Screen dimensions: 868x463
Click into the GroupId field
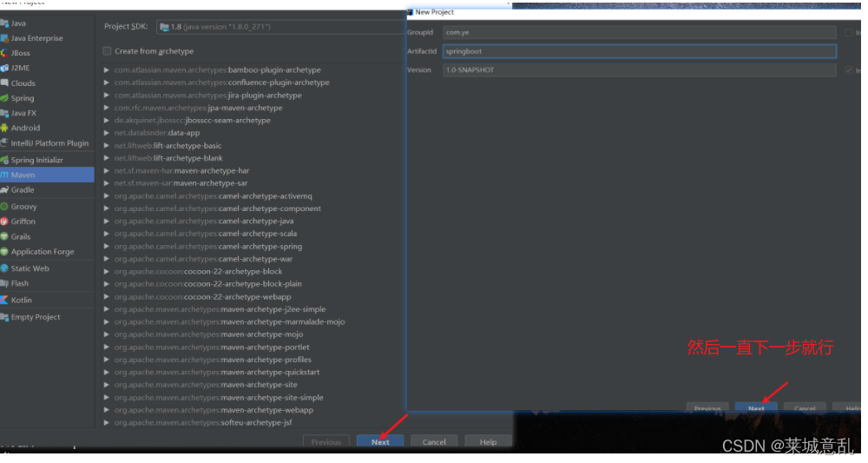(640, 33)
